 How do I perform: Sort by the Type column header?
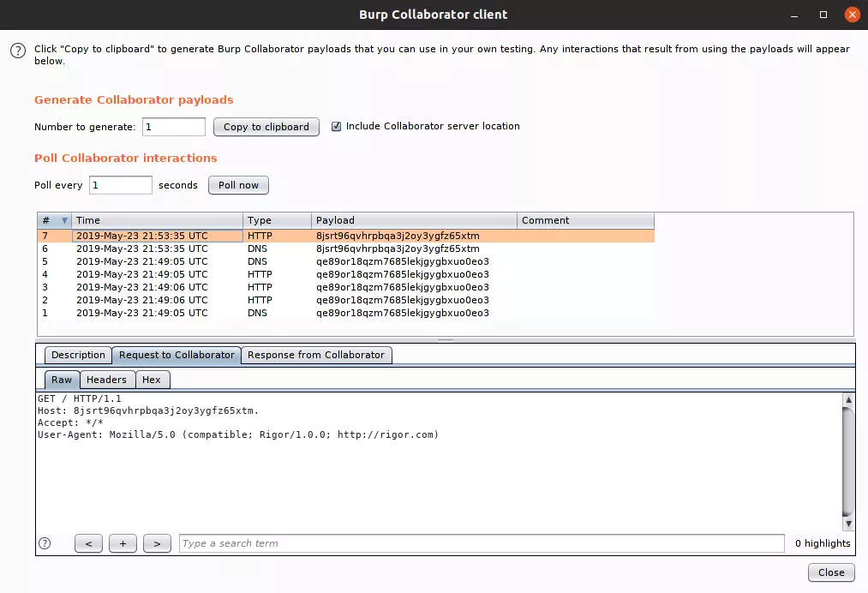277,220
